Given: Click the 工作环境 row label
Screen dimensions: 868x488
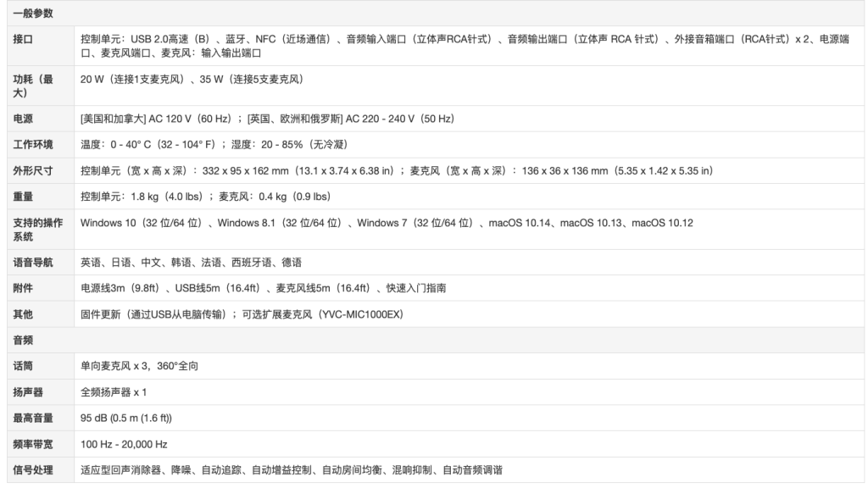Looking at the screenshot, I should 30,142.
